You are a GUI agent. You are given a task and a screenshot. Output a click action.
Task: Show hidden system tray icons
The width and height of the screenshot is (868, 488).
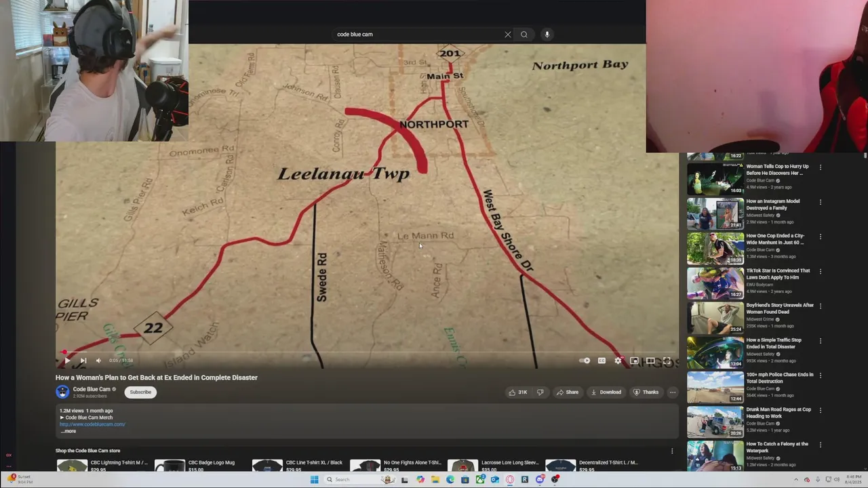pos(797,480)
